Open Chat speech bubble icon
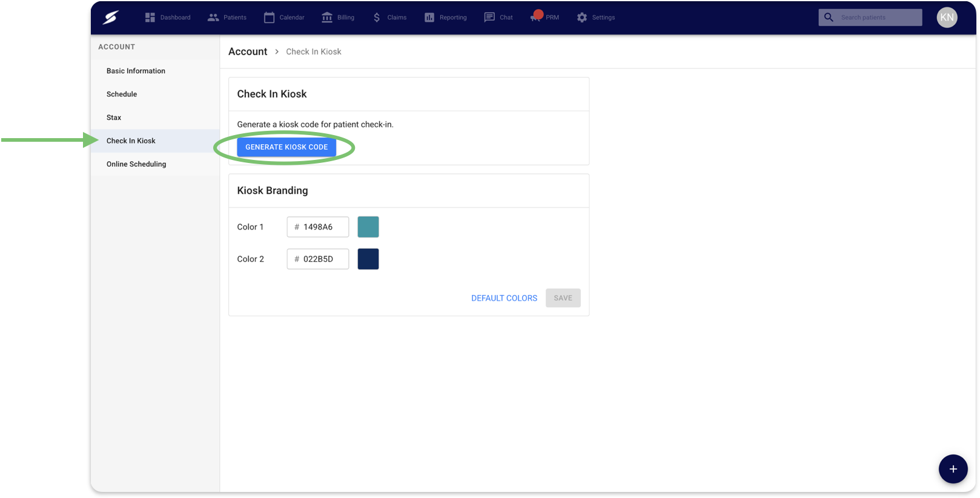Viewport: 980px width, 498px height. [489, 18]
